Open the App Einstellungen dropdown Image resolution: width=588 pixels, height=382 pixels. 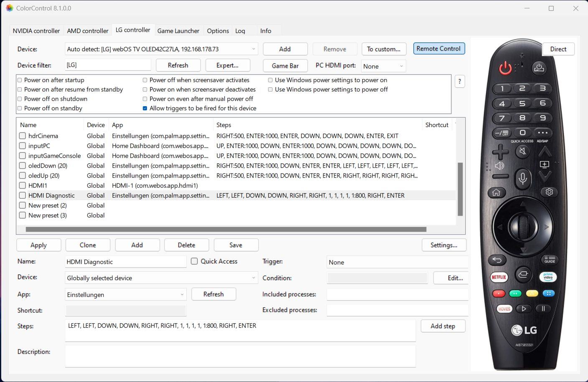click(125, 295)
